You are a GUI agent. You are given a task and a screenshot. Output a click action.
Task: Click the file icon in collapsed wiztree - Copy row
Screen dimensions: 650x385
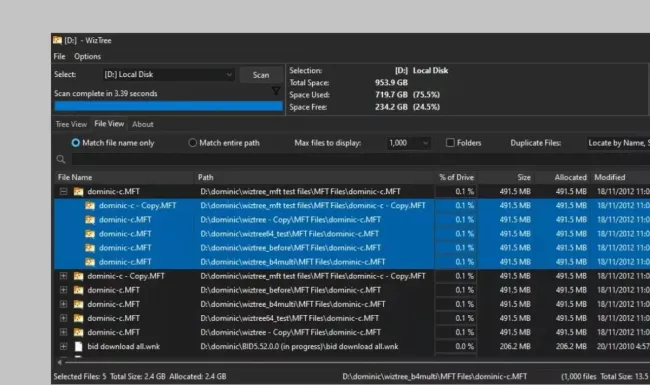(x=78, y=332)
